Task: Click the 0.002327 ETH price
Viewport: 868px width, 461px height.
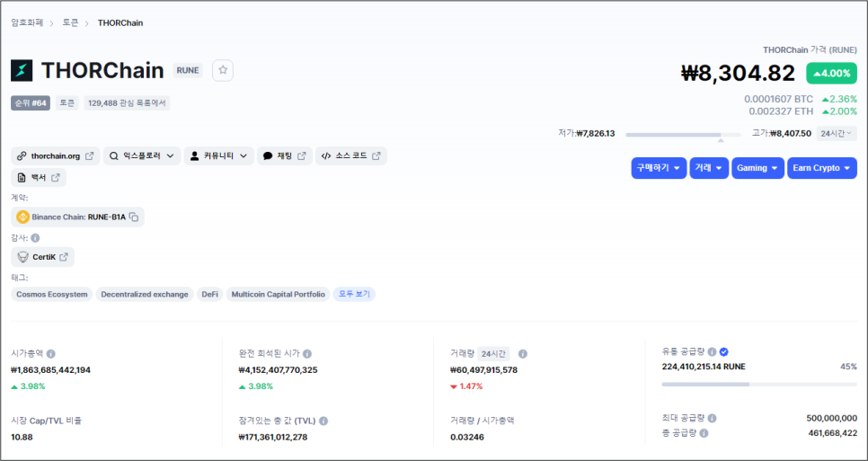Action: [781, 111]
